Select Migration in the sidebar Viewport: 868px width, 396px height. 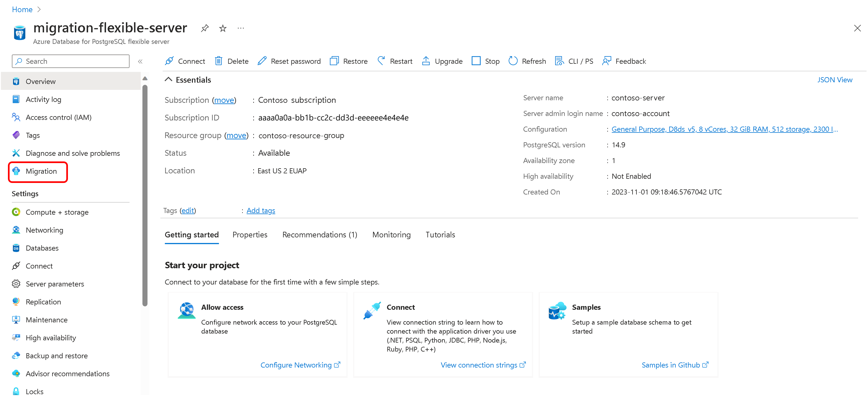tap(42, 171)
